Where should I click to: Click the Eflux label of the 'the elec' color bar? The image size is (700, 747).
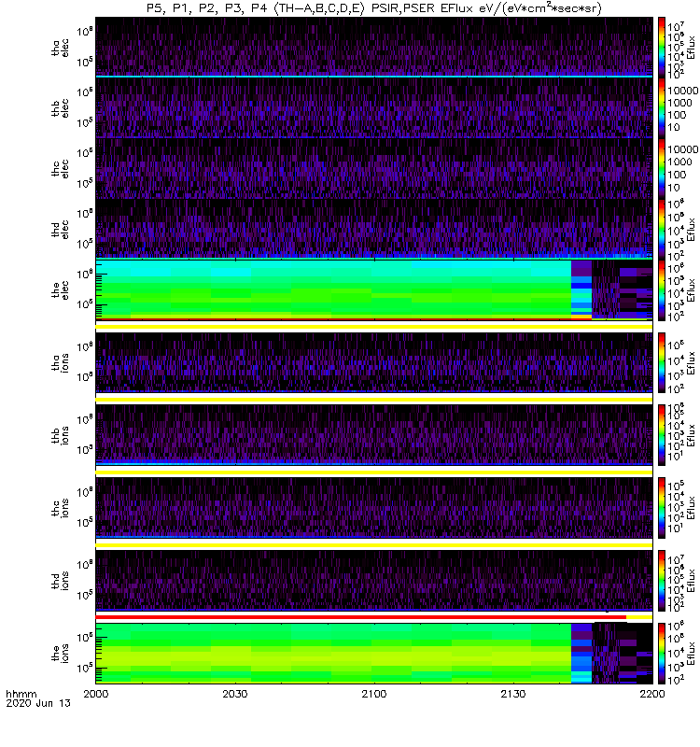point(692,289)
